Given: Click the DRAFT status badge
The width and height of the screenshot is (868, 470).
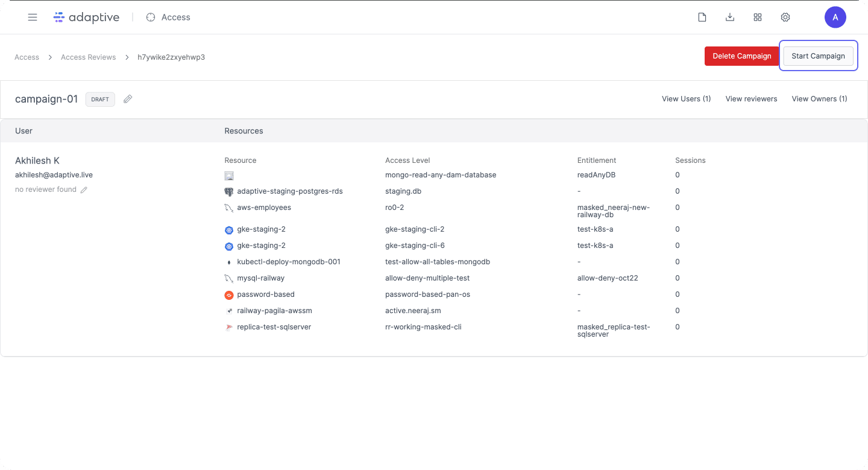Looking at the screenshot, I should click(x=100, y=100).
